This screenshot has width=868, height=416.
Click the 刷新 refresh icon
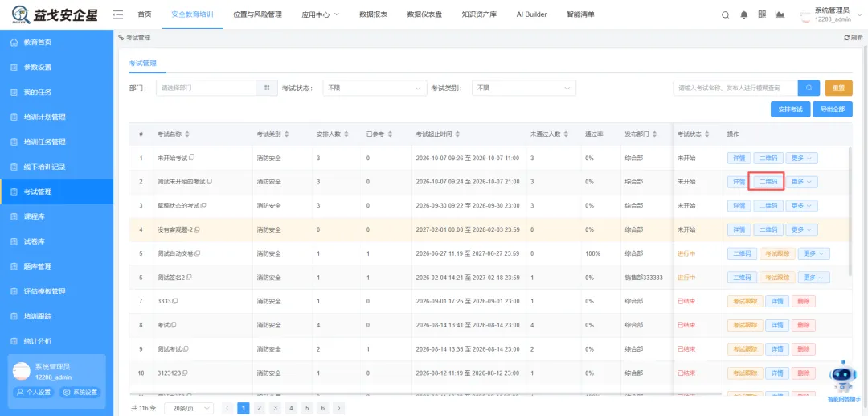846,38
